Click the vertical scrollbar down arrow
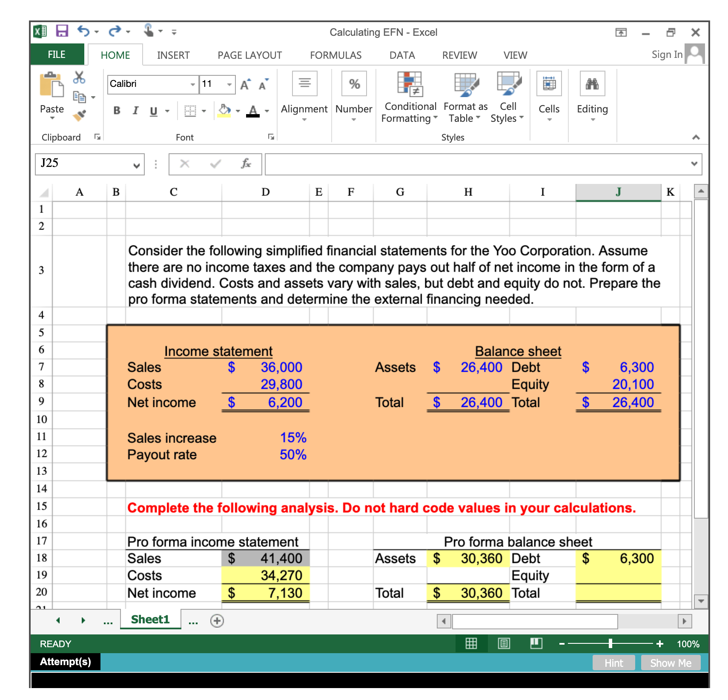The width and height of the screenshot is (728, 700). coord(701,601)
